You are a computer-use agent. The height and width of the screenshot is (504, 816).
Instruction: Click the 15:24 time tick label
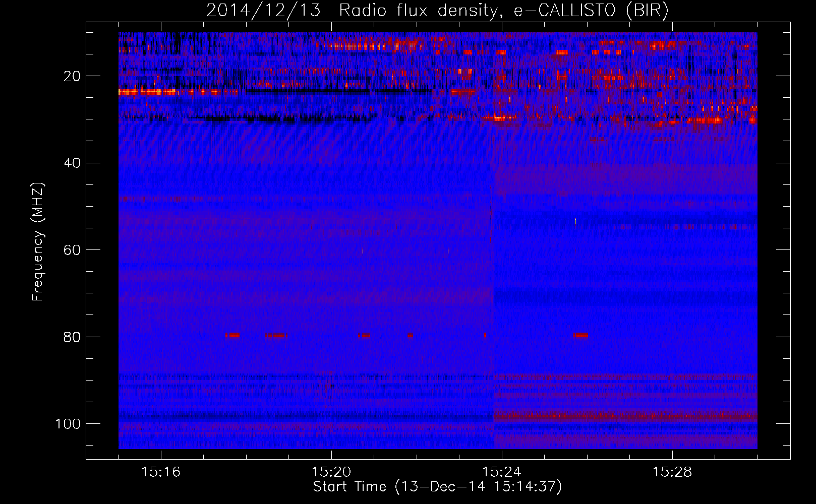click(x=502, y=472)
